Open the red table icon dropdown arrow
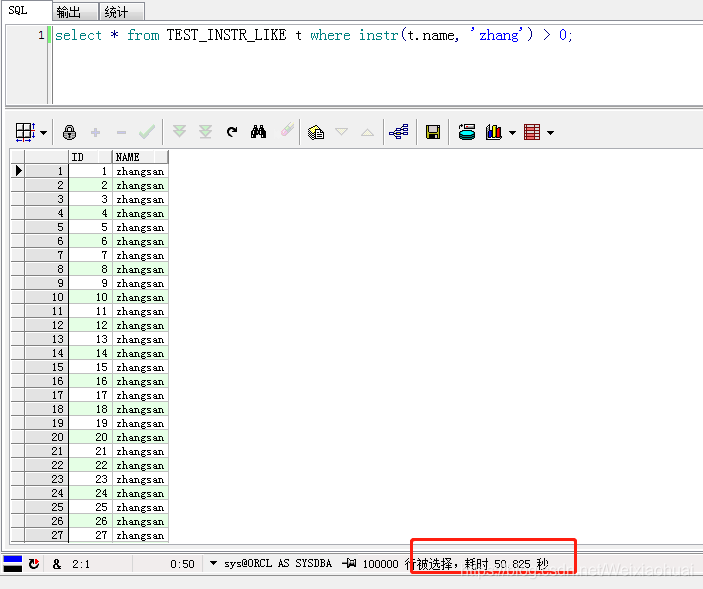 (x=550, y=133)
